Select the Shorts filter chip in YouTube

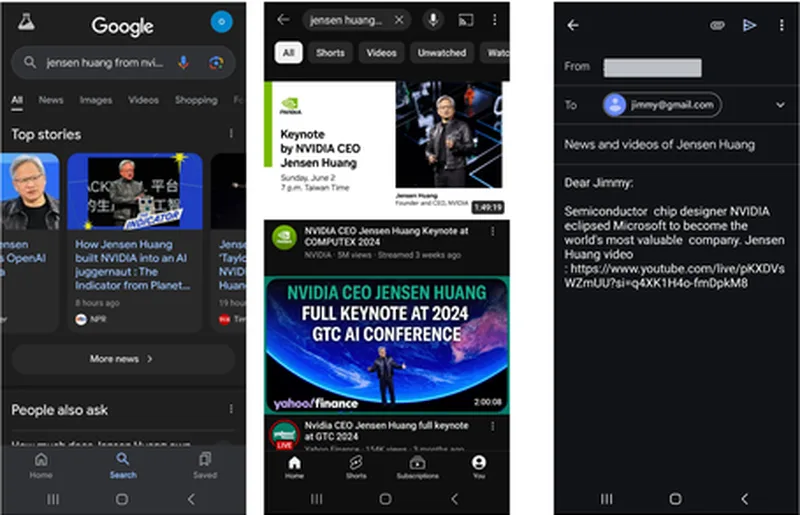[x=330, y=53]
